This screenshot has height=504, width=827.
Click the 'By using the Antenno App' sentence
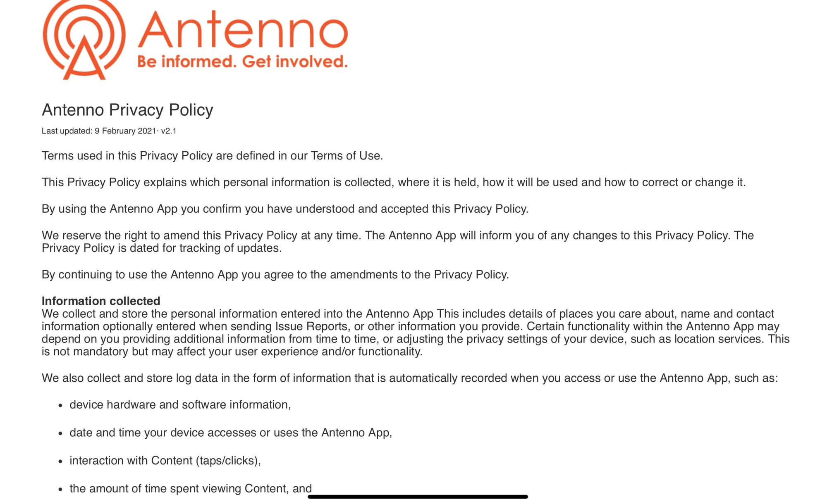[x=285, y=209]
